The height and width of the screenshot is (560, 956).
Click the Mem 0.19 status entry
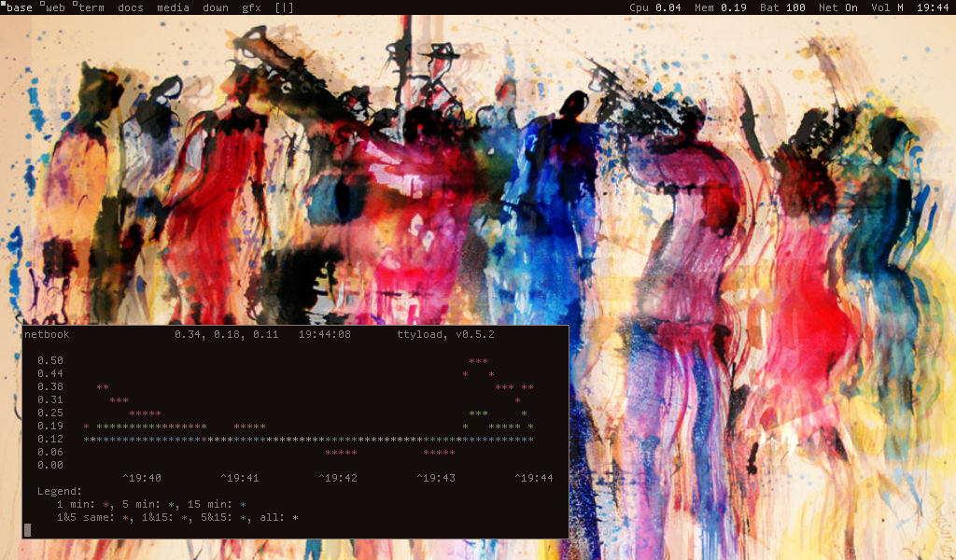(x=721, y=7)
